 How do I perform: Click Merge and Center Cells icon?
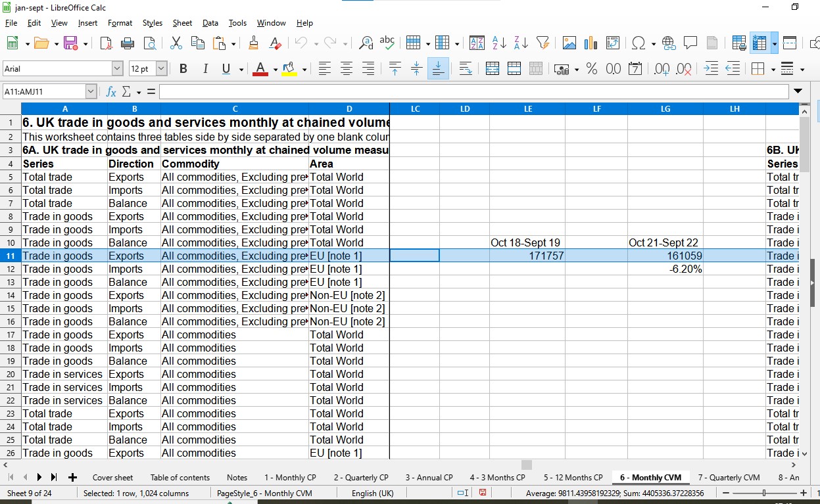(x=492, y=68)
